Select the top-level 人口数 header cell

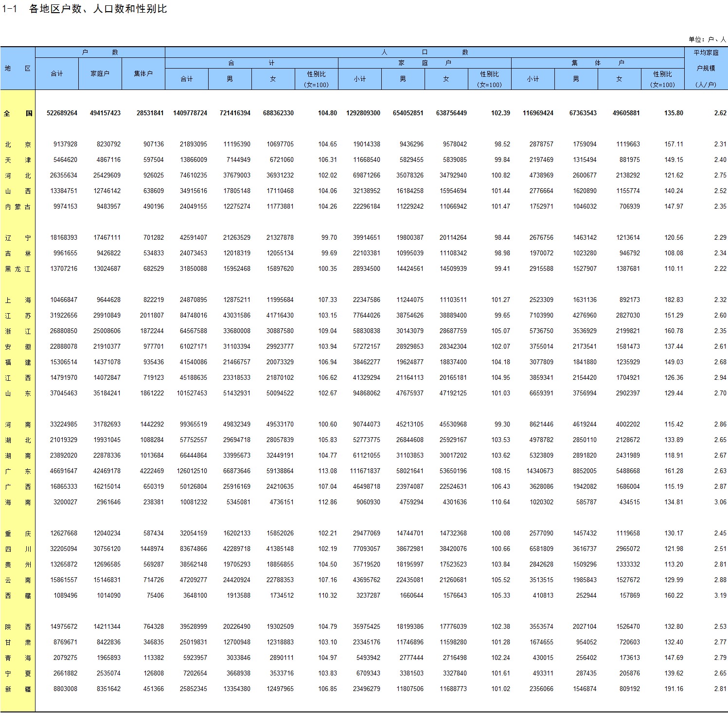pos(424,52)
